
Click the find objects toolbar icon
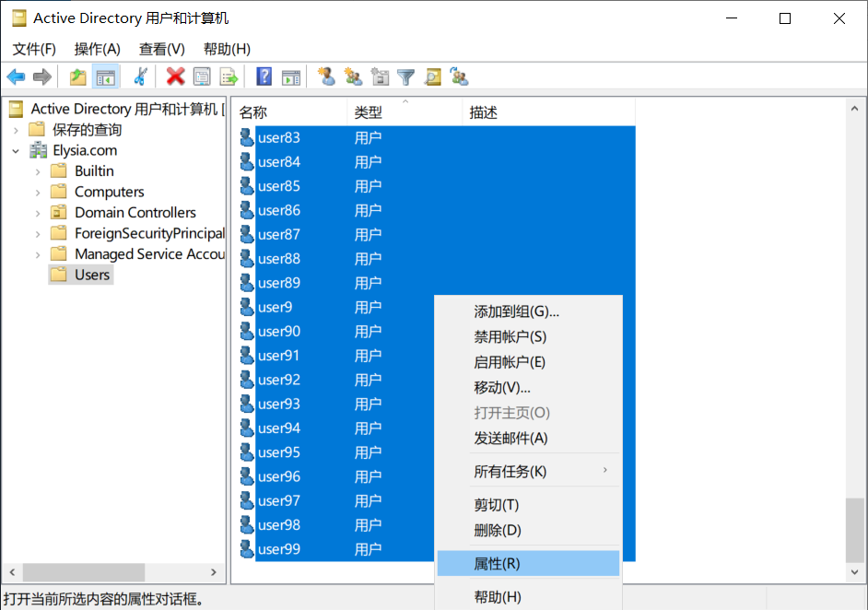pos(432,76)
